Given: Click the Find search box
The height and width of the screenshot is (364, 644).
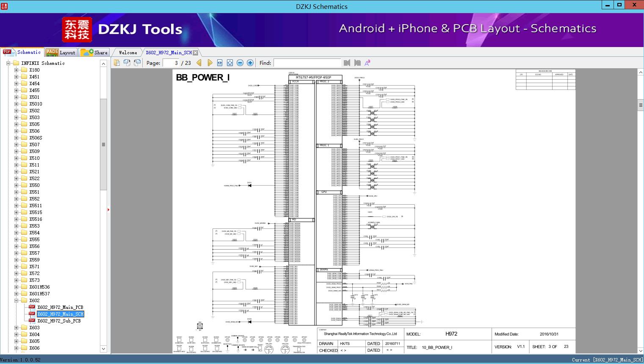Looking at the screenshot, I should point(307,63).
